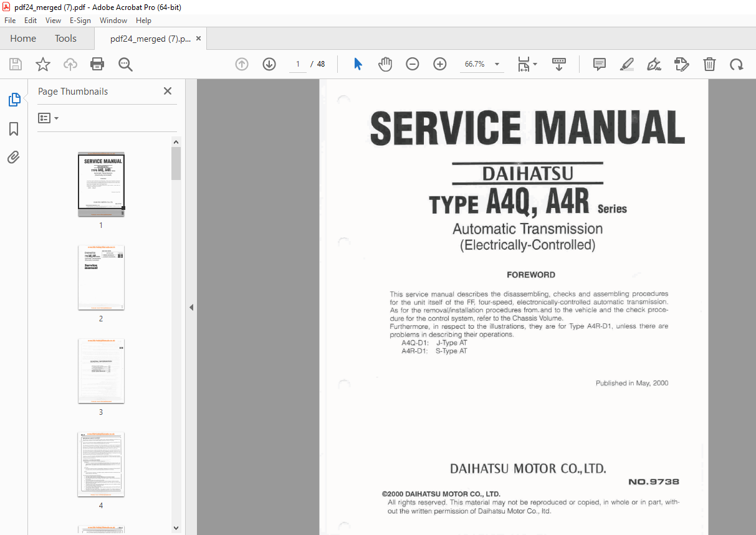
Task: Go to the previous page arrow
Action: pos(242,64)
